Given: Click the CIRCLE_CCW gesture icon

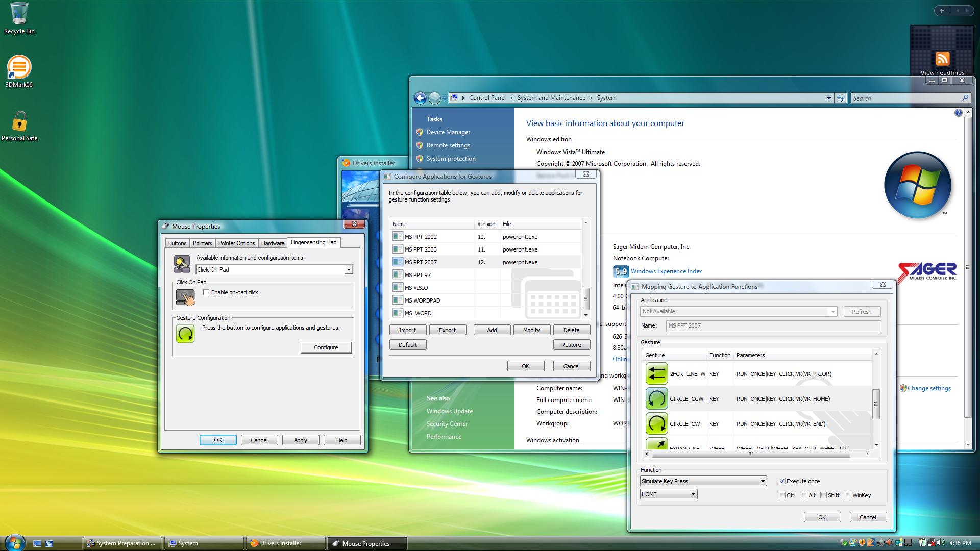Looking at the screenshot, I should pyautogui.click(x=656, y=399).
